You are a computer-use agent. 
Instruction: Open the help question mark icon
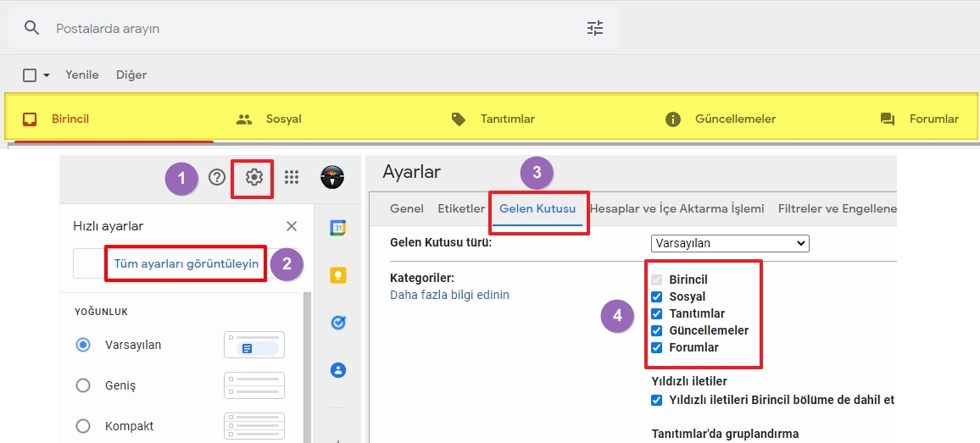click(217, 177)
